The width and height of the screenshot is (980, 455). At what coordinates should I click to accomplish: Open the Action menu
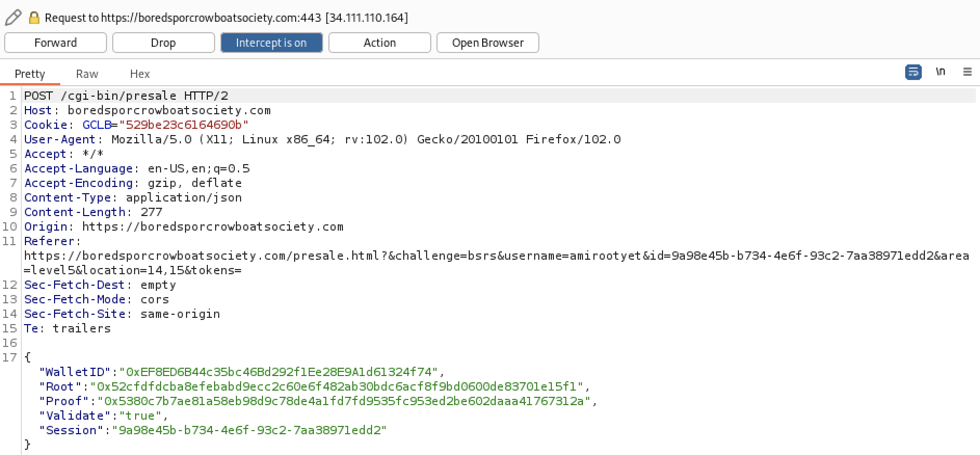379,43
